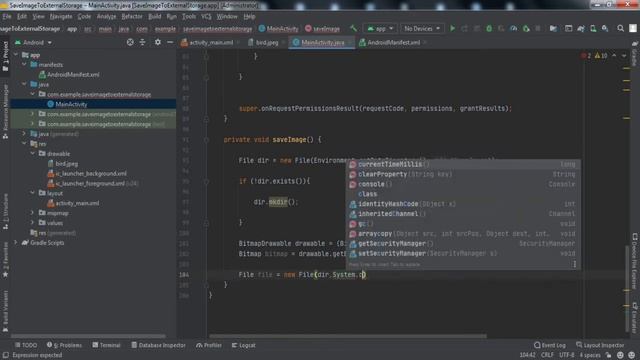This screenshot has height=360, width=640.
Task: Open the Terminal tool window
Action: pyautogui.click(x=106, y=345)
